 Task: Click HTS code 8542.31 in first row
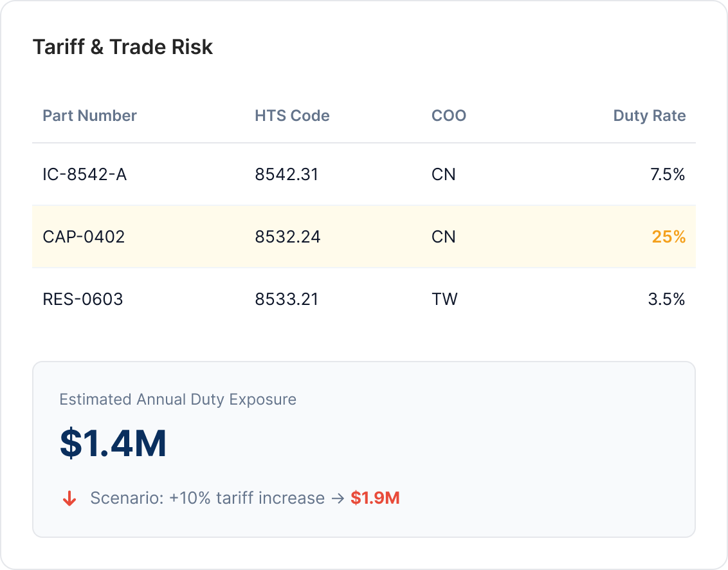click(x=286, y=174)
